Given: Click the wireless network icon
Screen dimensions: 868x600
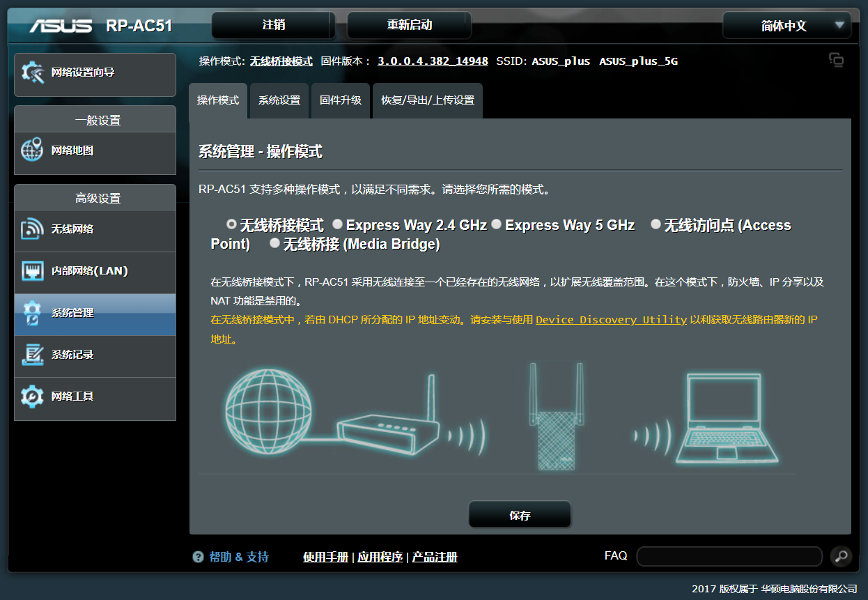Looking at the screenshot, I should [x=32, y=229].
